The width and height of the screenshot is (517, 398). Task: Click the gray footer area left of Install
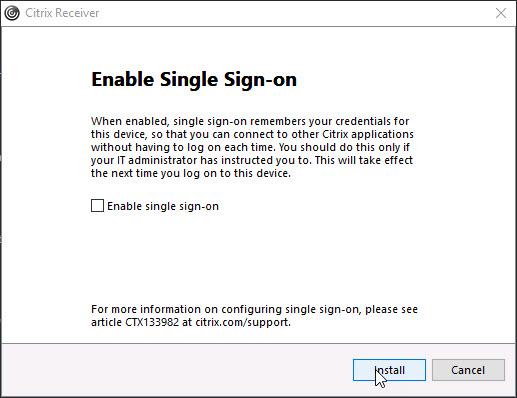point(177,370)
